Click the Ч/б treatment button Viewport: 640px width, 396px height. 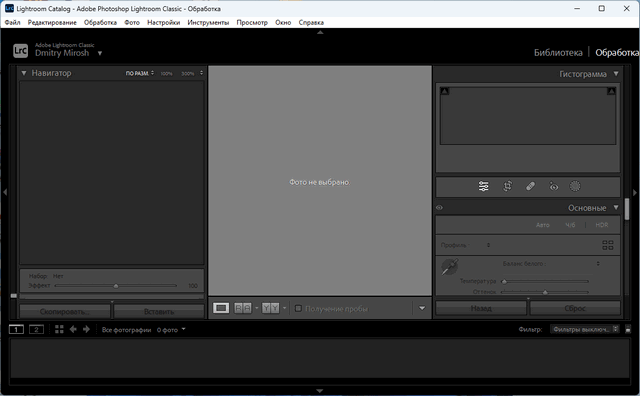570,225
